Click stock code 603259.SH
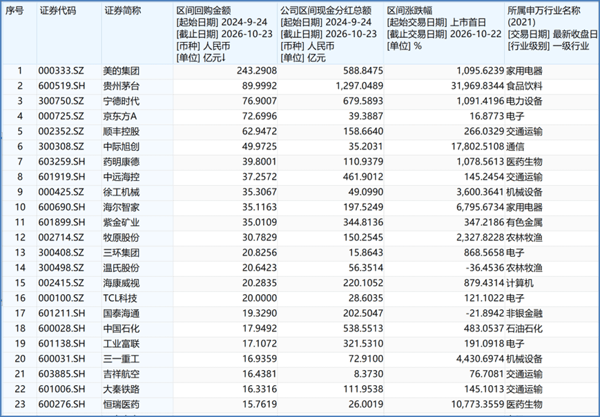The image size is (600, 417). [62, 162]
